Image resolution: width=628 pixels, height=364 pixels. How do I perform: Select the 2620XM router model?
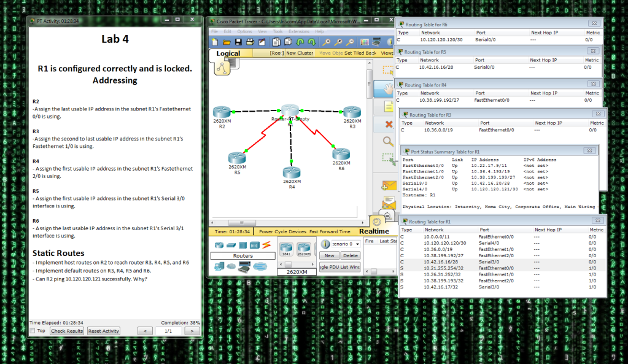304,248
